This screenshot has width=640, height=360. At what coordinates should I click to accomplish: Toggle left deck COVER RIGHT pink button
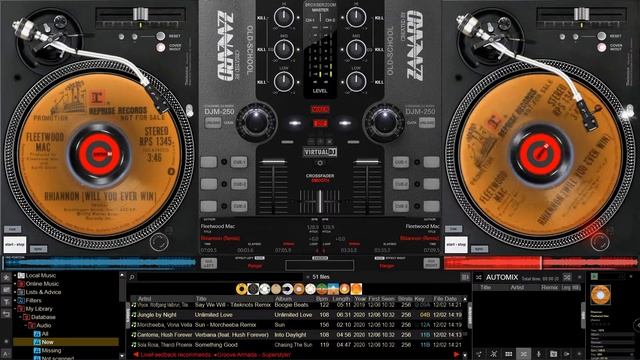(161, 47)
